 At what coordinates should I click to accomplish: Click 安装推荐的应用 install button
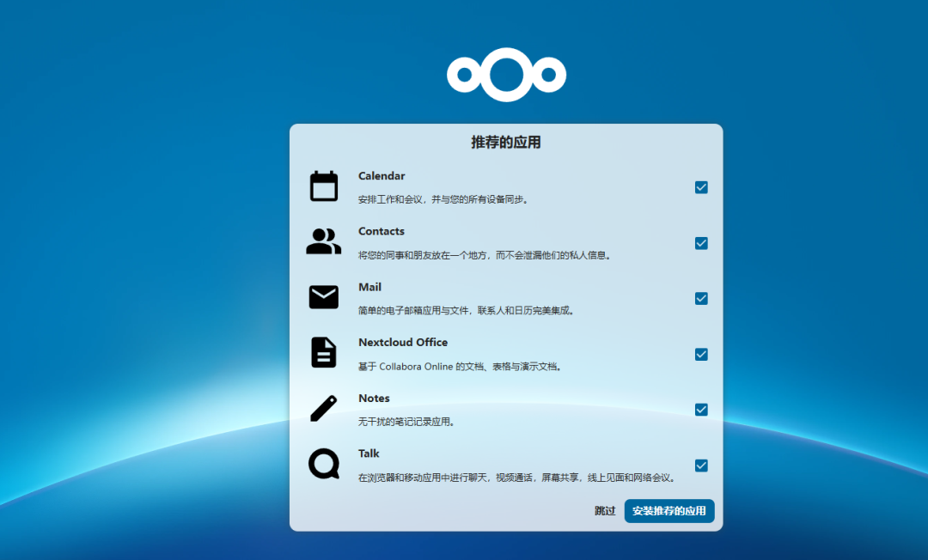669,511
